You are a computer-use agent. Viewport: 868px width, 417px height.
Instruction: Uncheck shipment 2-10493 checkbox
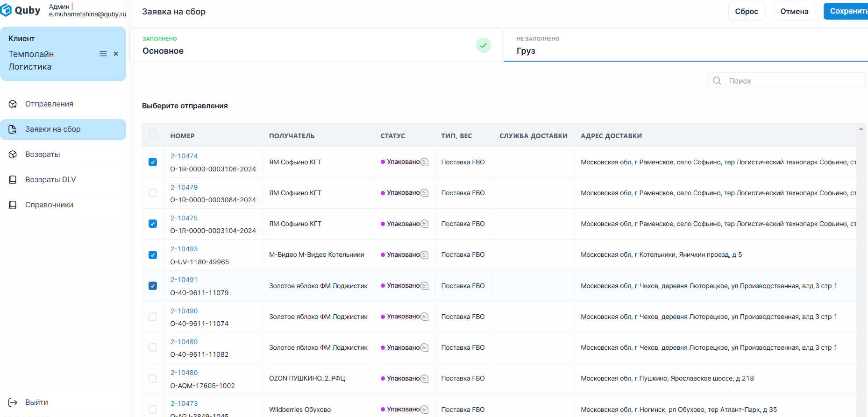point(153,255)
